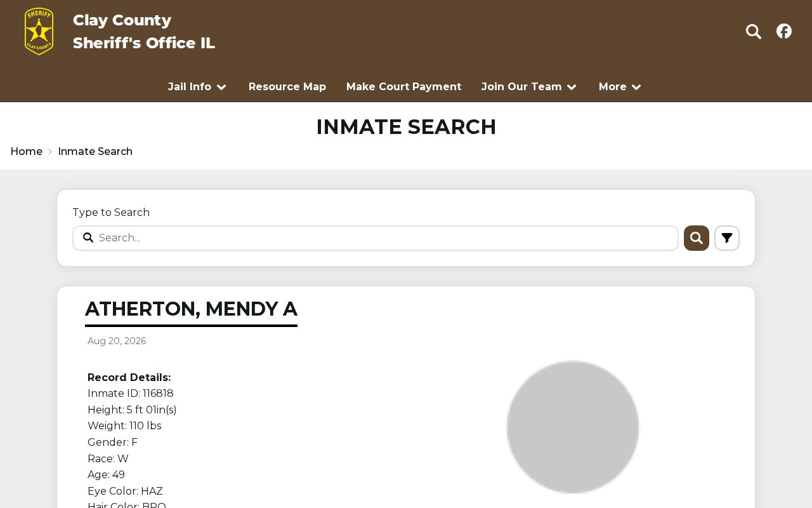Viewport: 812px width, 508px height.
Task: Click the Weight: 110 lbs line
Action: coord(124,426)
